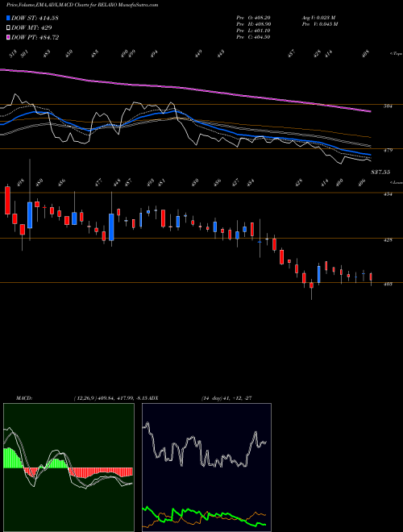Click the ADX (14 day) values text
This screenshot has width=403, height=532.
226,398
